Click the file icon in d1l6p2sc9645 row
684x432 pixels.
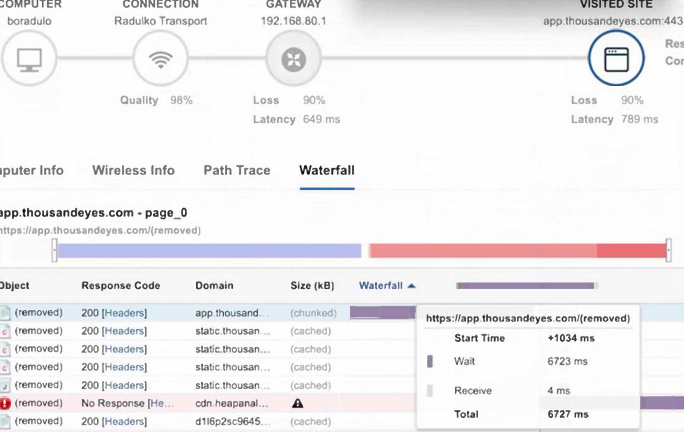click(x=5, y=422)
